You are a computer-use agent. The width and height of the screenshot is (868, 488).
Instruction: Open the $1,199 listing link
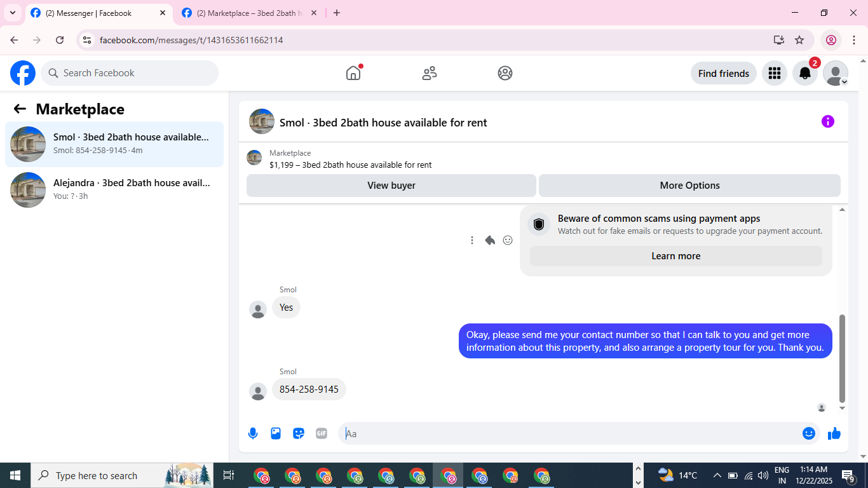350,165
